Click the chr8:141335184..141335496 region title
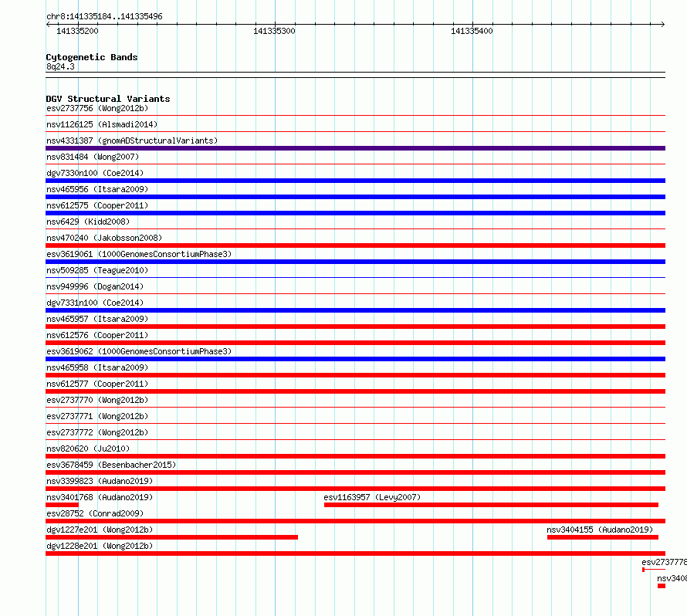This screenshot has width=687, height=616. click(104, 16)
